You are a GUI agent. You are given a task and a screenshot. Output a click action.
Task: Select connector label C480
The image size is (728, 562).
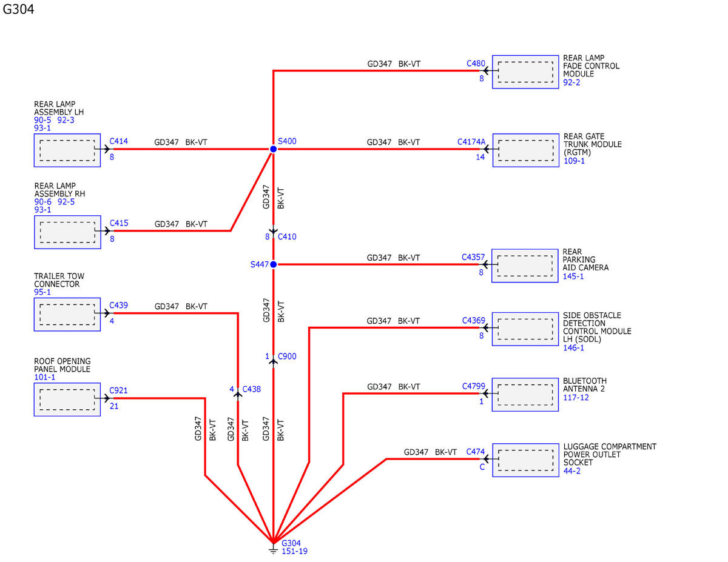coord(476,63)
